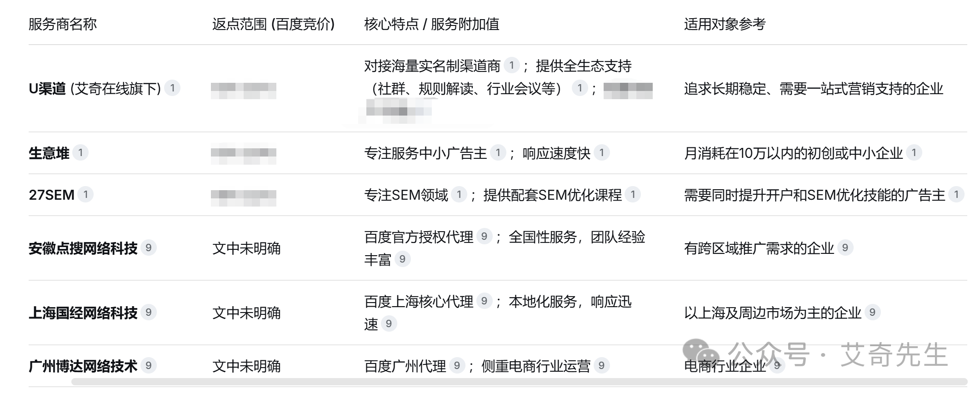This screenshot has width=980, height=394.
Task: Open citation badge after 百度官方授权代理
Action: (484, 236)
